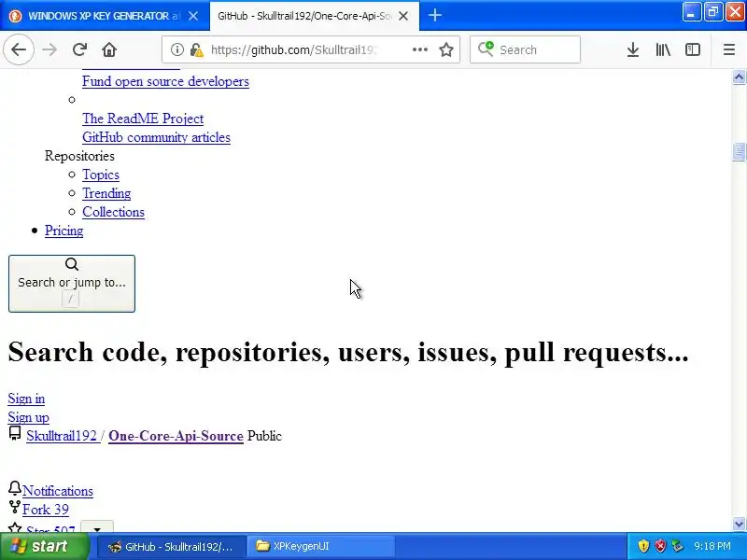
Task: Expand the Star dropdown arrow
Action: [x=97, y=527]
